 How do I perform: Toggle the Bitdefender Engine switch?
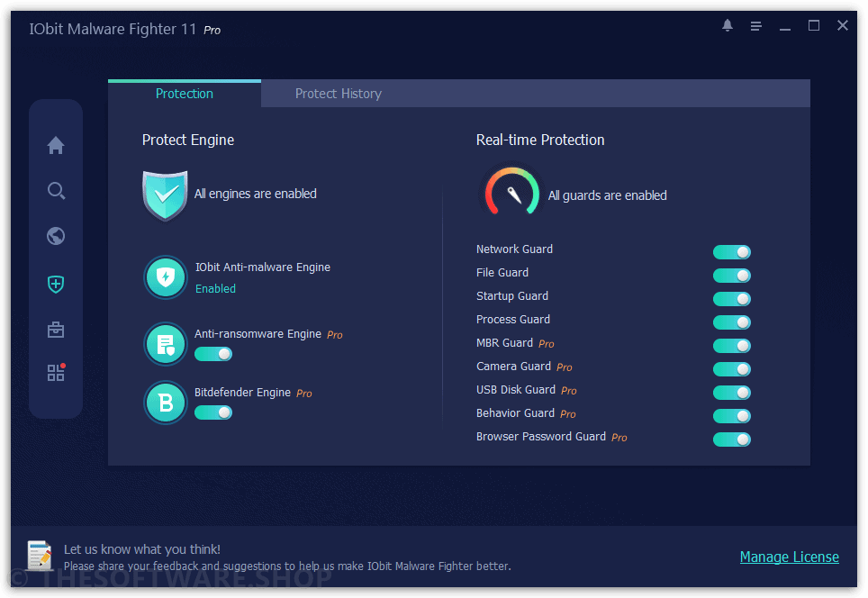tap(213, 412)
